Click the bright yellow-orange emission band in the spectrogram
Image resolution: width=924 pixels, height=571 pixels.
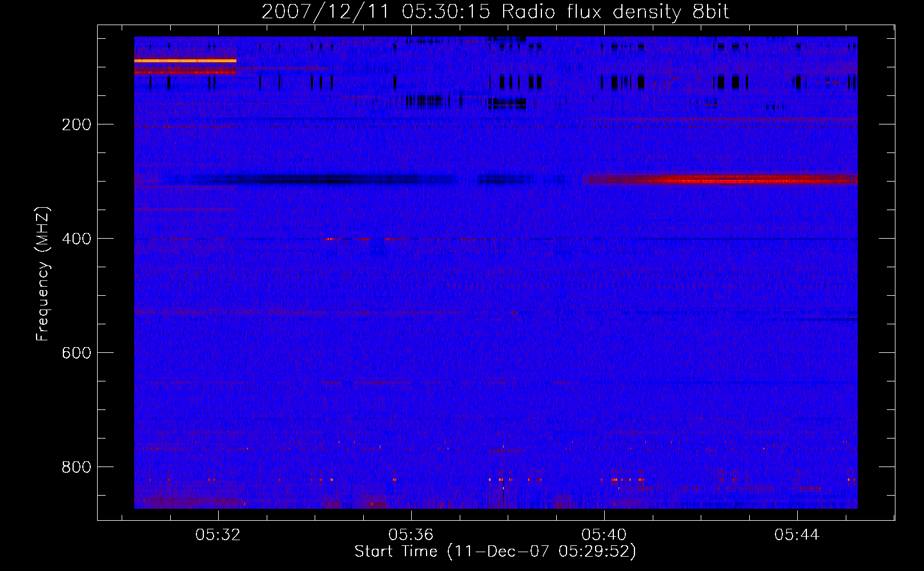tap(185, 60)
